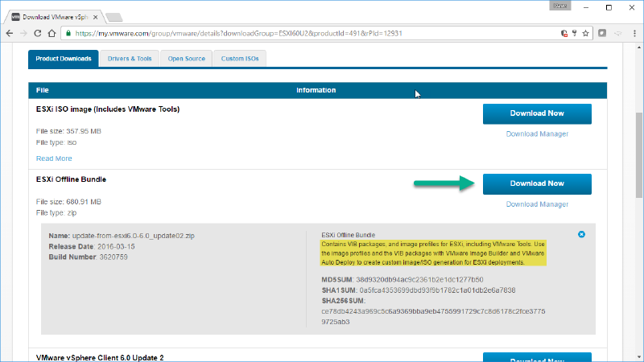Click the gray extension icon beside address bar
The height and width of the screenshot is (362, 644).
point(602,33)
